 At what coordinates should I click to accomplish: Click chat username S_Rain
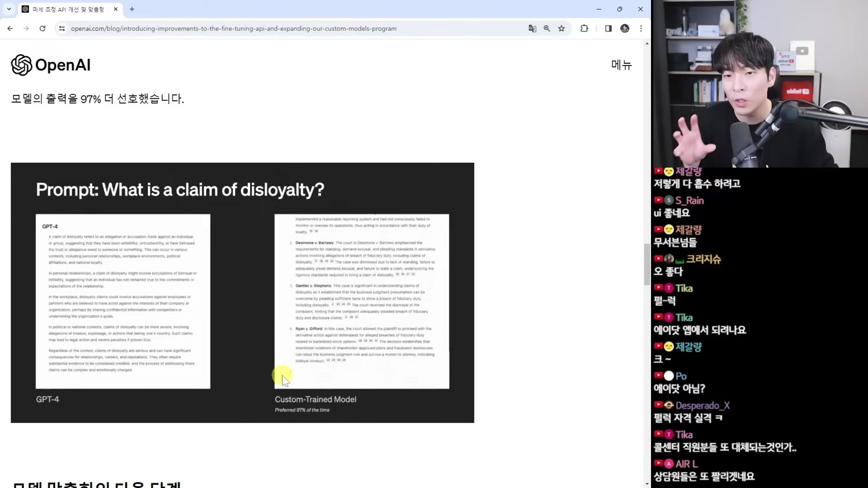(x=690, y=201)
